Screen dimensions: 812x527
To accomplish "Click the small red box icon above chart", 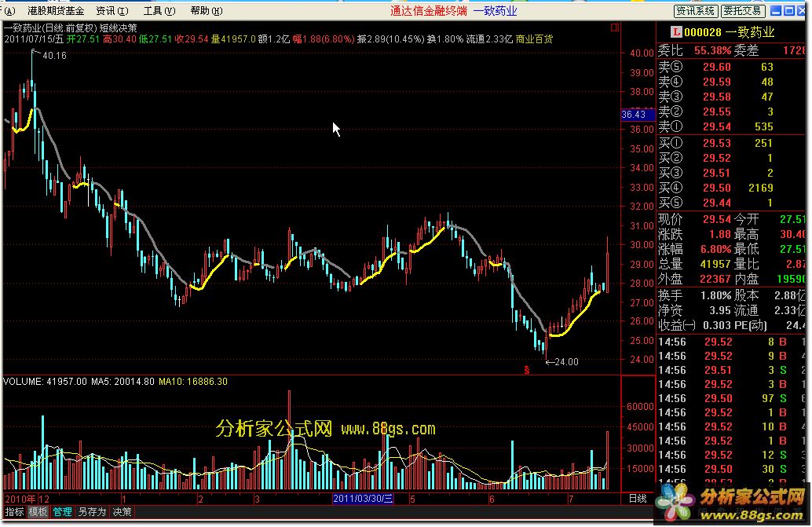I will coord(615,27).
